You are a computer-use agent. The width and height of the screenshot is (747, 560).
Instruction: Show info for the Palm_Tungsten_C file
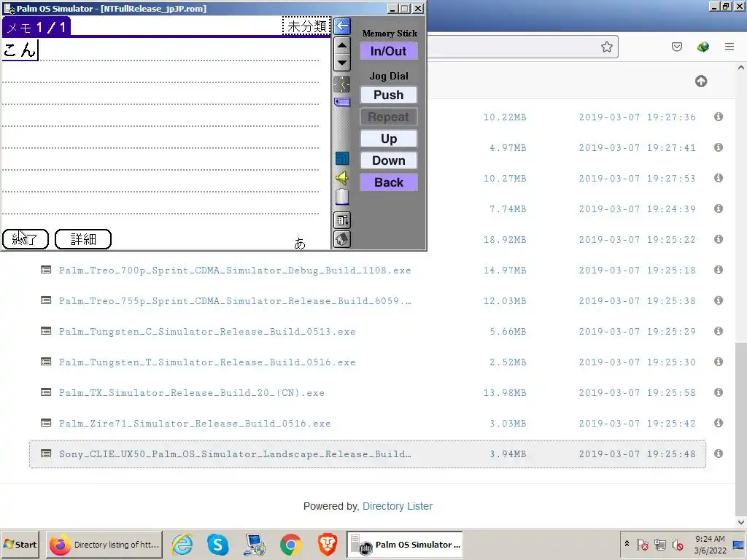[x=719, y=331]
